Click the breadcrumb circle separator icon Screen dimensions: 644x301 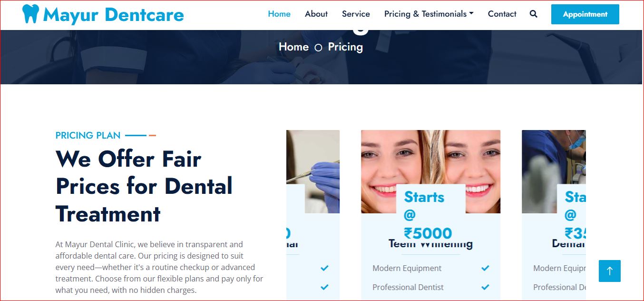pos(318,48)
